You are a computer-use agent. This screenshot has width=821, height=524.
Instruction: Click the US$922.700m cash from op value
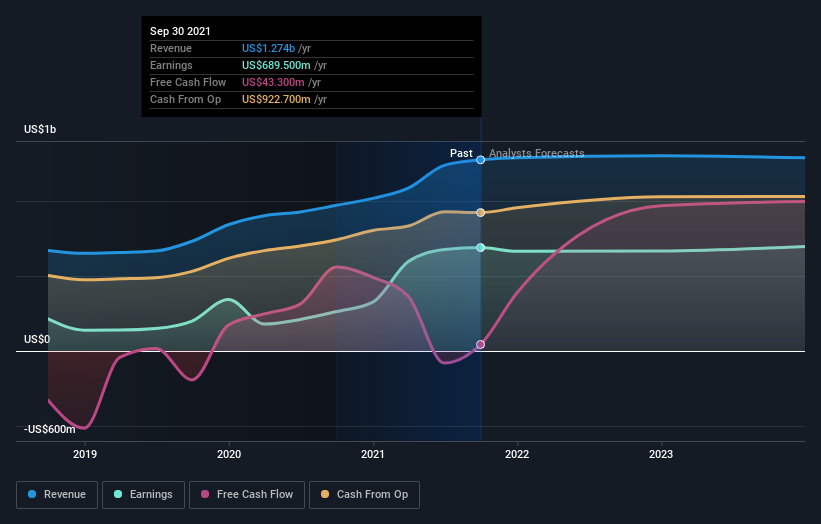click(276, 99)
